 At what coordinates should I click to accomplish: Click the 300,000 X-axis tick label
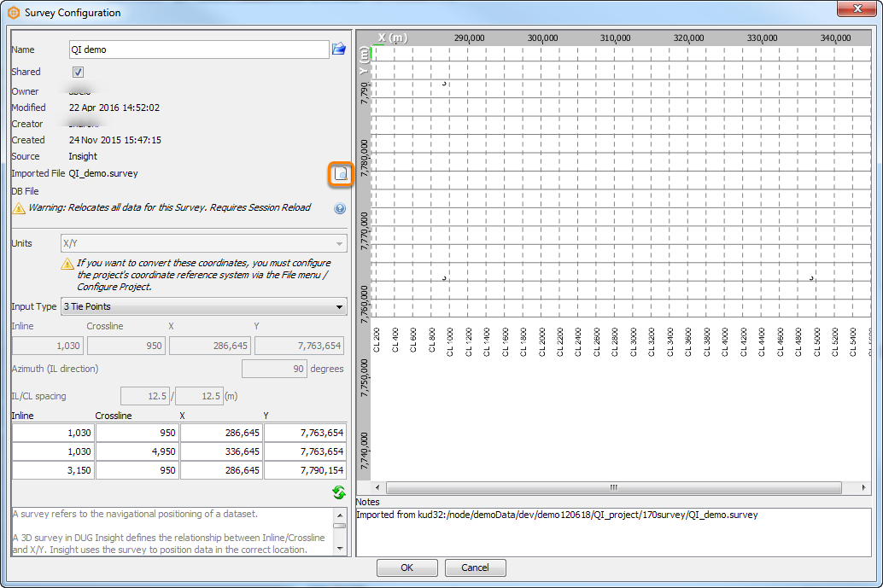tap(542, 38)
